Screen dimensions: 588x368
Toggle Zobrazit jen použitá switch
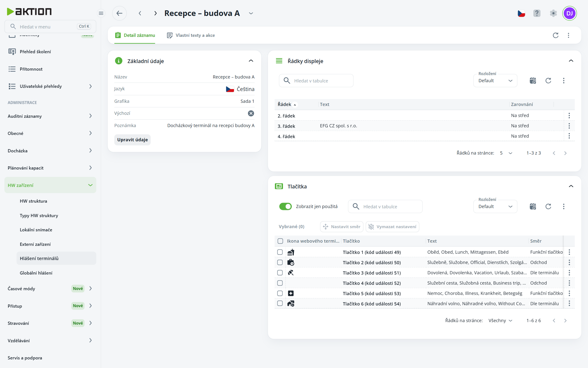(285, 207)
